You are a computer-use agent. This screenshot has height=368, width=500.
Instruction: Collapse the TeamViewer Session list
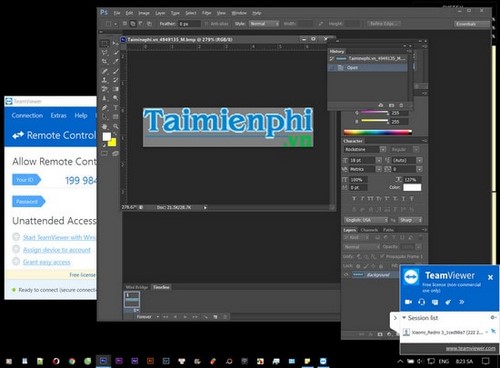point(404,317)
